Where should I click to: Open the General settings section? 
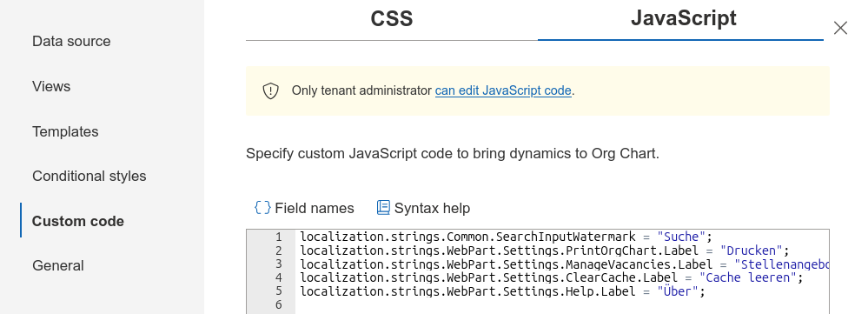point(58,266)
